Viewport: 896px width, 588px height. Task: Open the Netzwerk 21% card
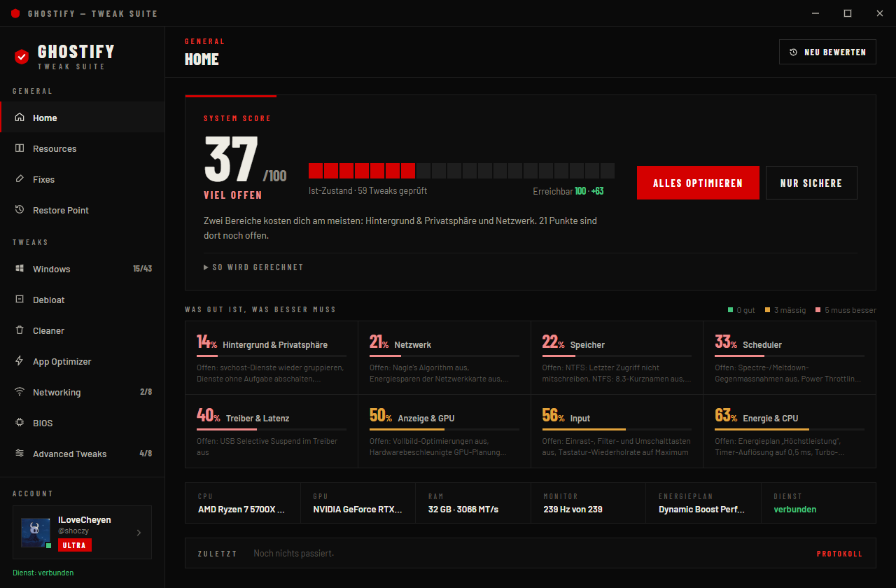[x=444, y=358]
